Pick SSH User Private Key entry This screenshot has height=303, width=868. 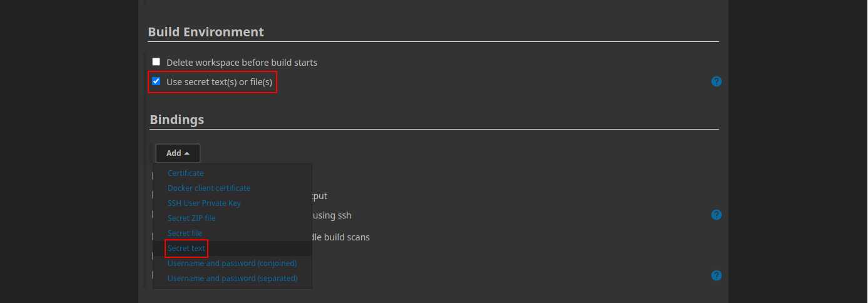point(204,203)
